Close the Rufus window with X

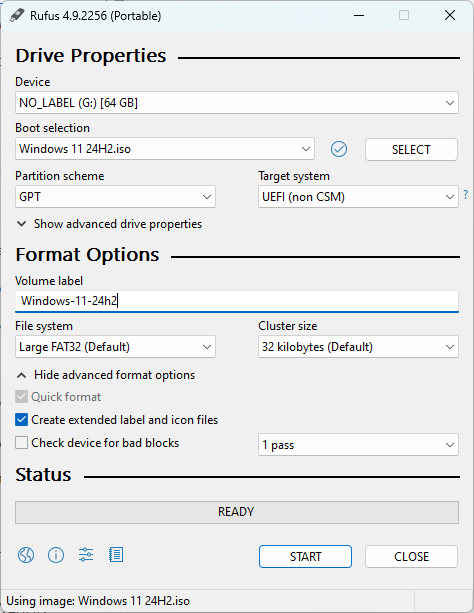click(x=450, y=16)
